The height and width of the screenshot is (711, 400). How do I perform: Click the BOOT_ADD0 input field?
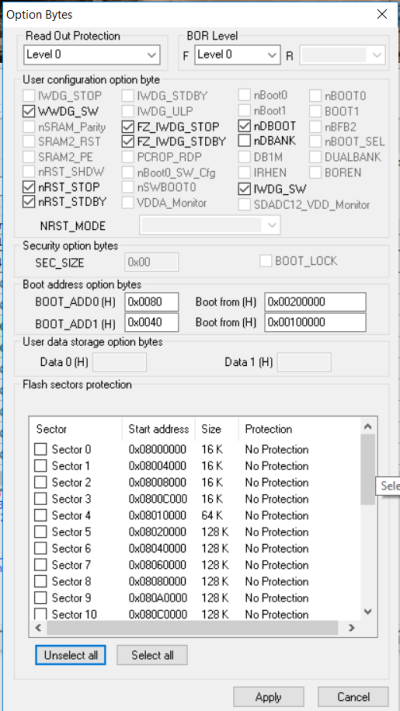tap(151, 302)
